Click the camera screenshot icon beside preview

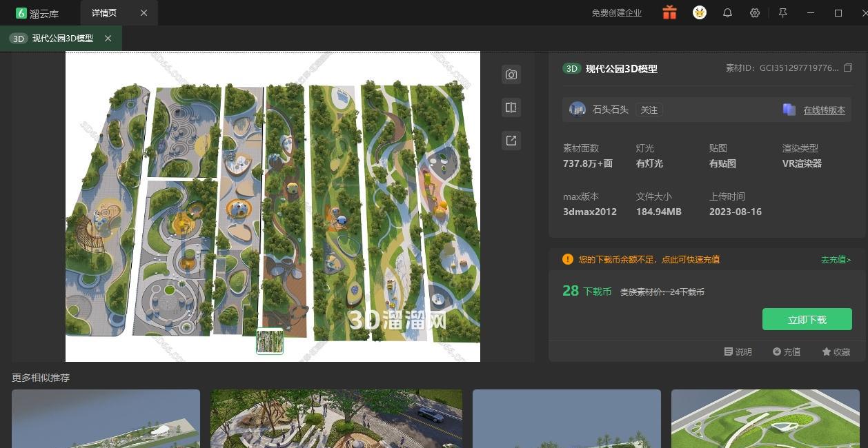click(511, 74)
